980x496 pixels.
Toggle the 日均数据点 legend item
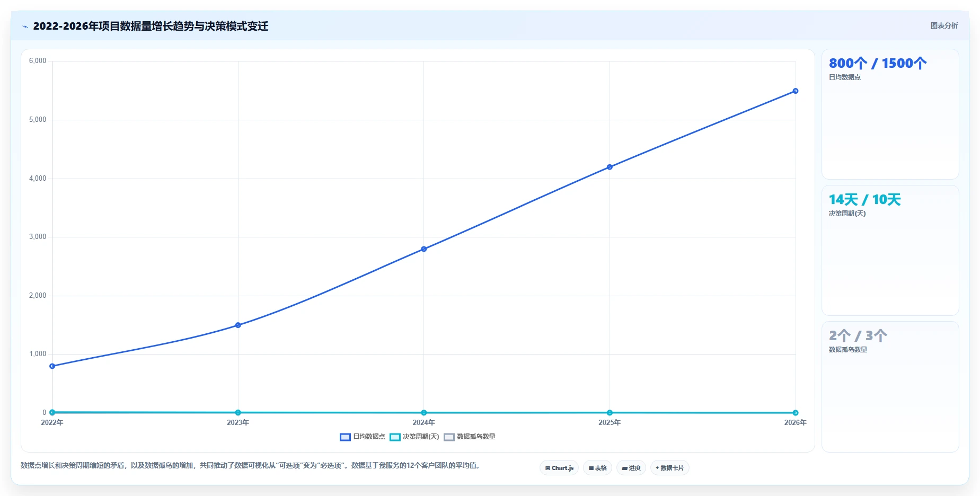coord(363,437)
